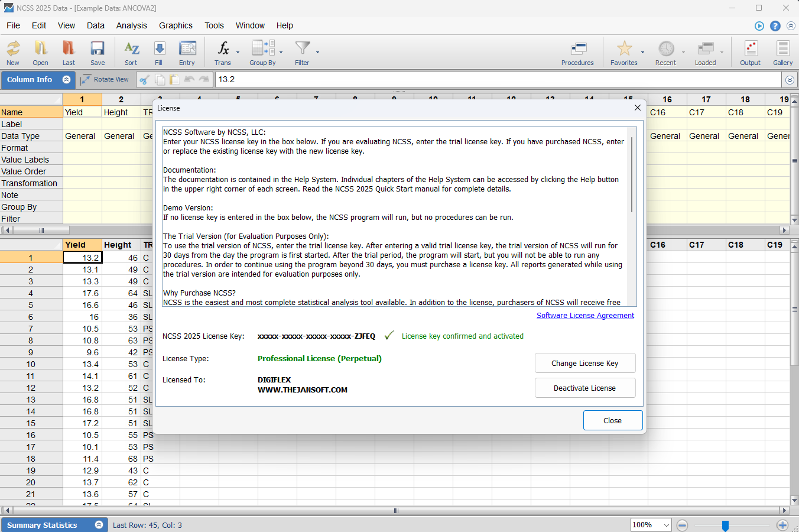The width and height of the screenshot is (799, 532).
Task: Collapse the ribbon with top-right chevron
Action: coord(791,26)
